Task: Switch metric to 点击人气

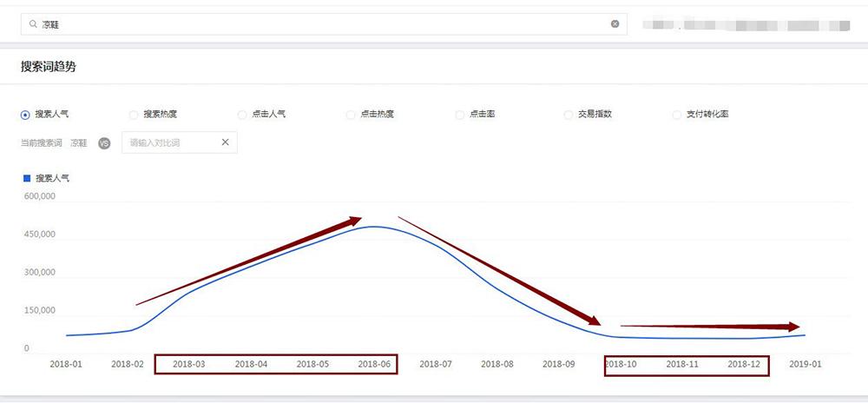Action: [x=242, y=114]
